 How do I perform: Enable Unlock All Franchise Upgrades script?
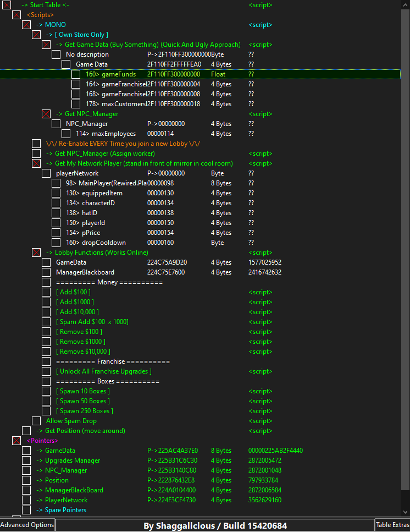(46, 371)
